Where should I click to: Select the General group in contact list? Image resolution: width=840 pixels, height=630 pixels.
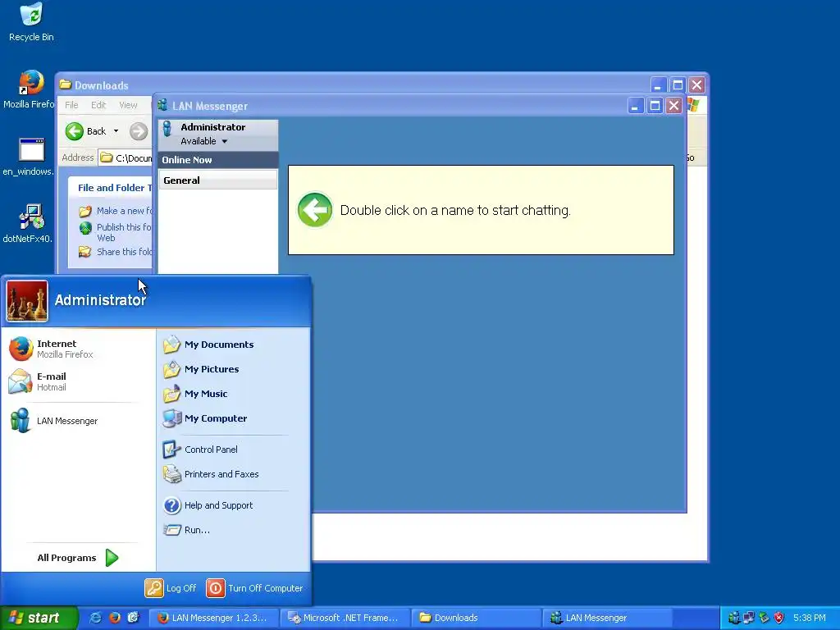[218, 180]
